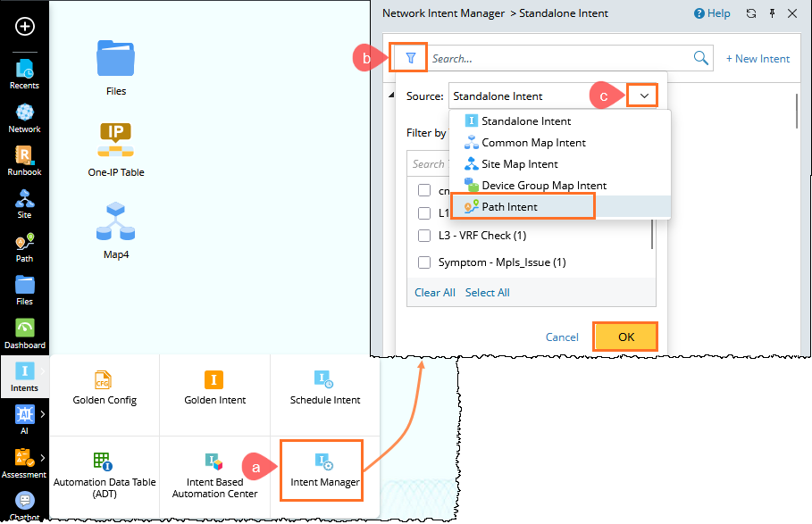Click in the intent Search field
The image size is (812, 524).
pyautogui.click(x=559, y=58)
